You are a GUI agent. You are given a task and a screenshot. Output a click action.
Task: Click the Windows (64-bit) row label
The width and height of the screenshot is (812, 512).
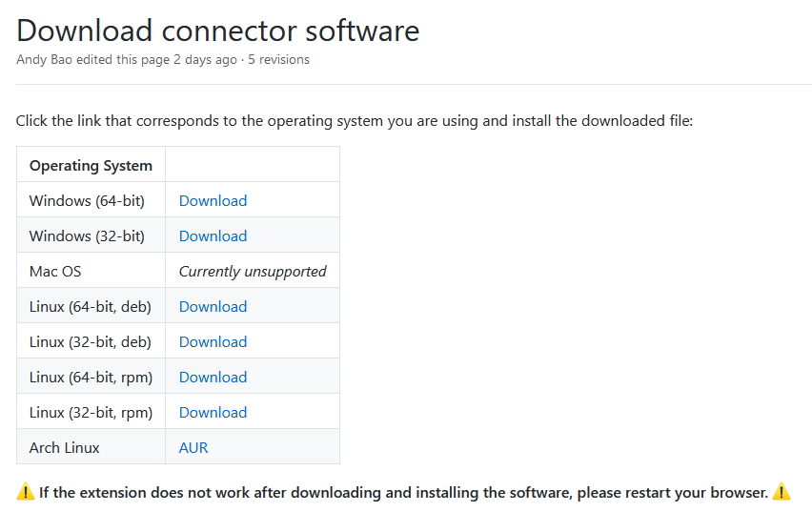(87, 200)
